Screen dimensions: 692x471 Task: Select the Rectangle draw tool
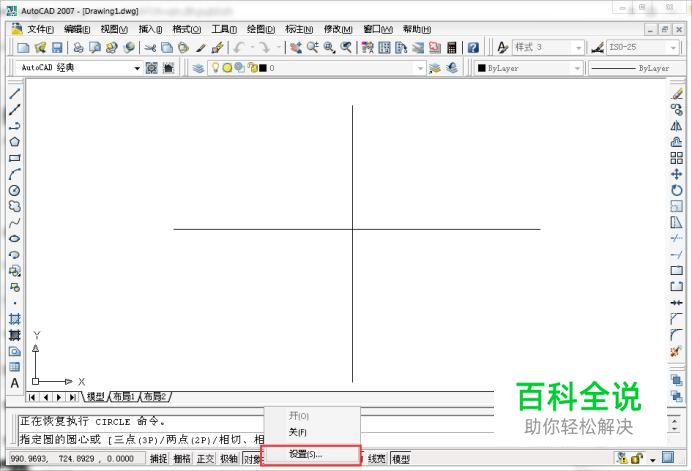15,158
